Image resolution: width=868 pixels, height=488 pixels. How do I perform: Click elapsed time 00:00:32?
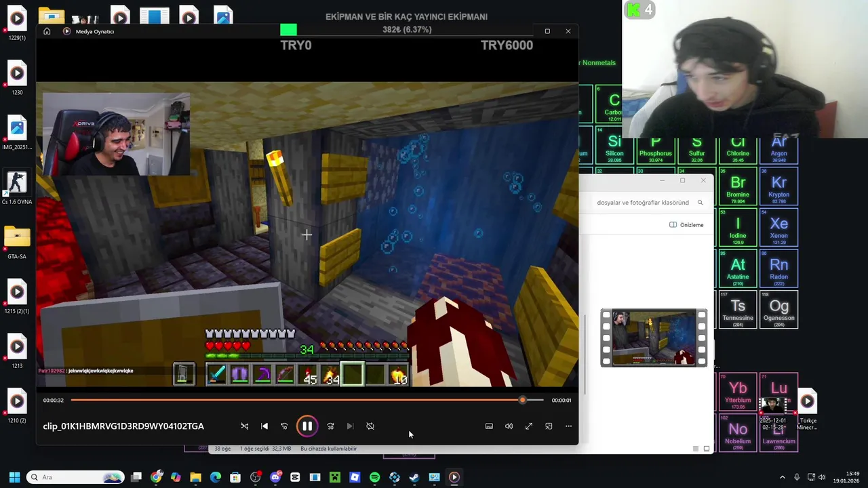[54, 401]
